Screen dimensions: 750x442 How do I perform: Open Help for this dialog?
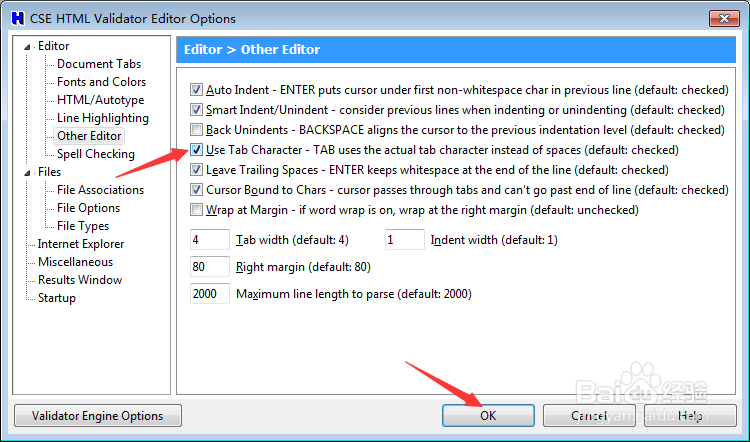(690, 416)
